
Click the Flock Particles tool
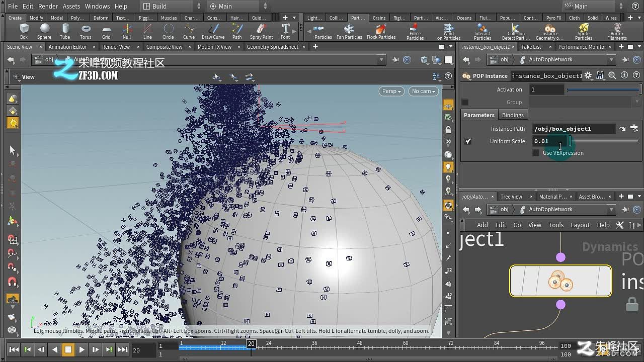click(x=381, y=31)
